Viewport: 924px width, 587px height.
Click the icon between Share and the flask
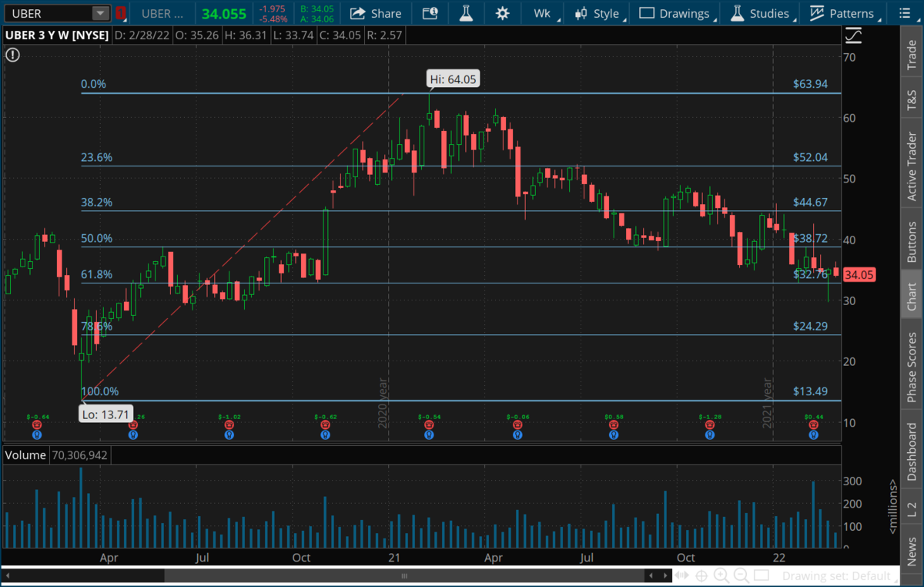[x=430, y=13]
